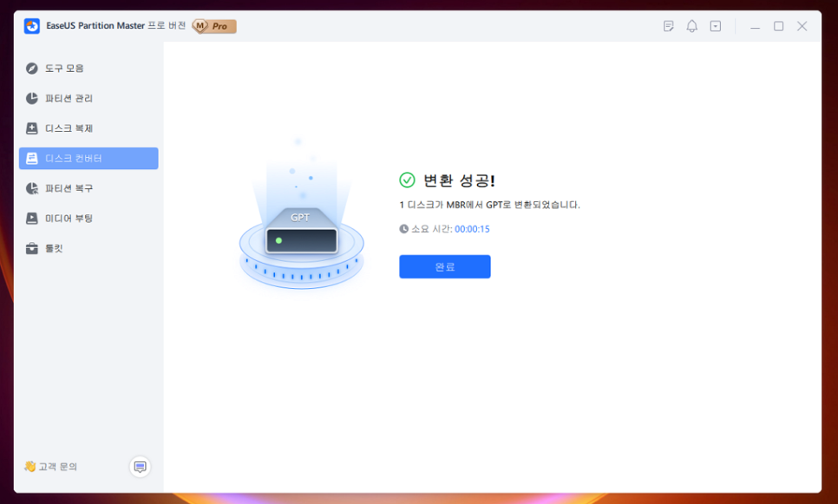
Task: Click 고객 문의 link
Action: pyautogui.click(x=58, y=467)
